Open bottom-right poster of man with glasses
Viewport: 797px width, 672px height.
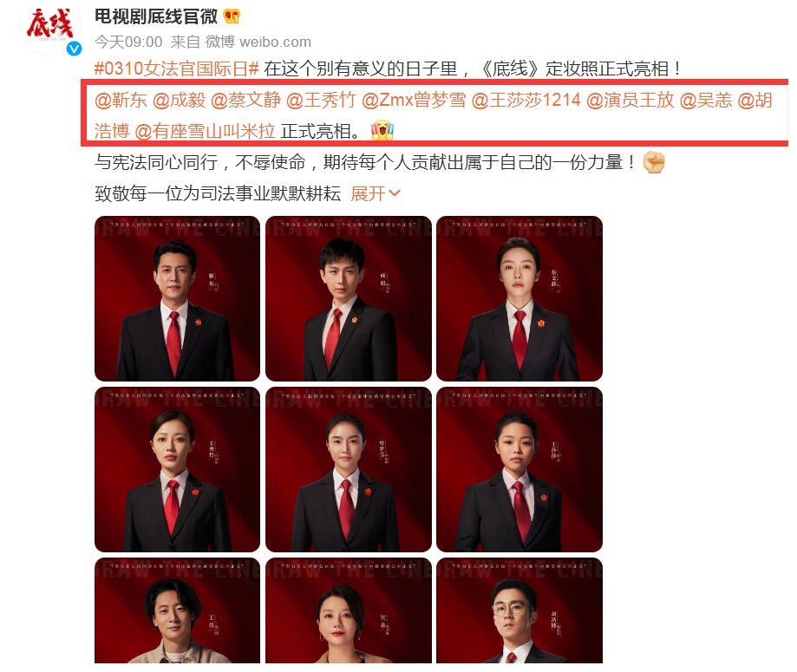(519, 610)
